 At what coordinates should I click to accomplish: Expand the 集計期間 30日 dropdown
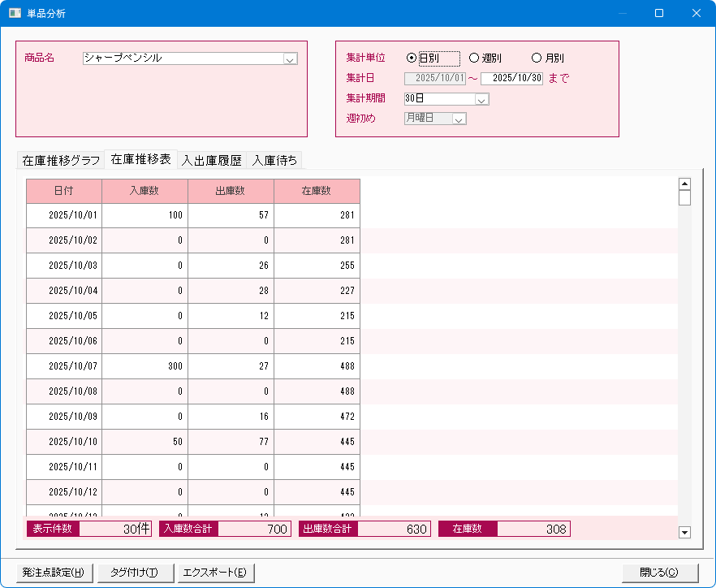pyautogui.click(x=481, y=99)
